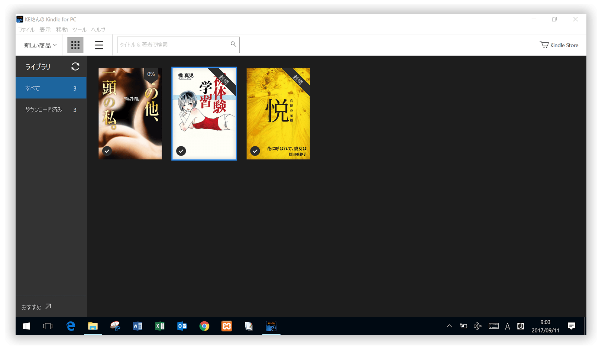
Task: Launch Google Chrome from taskbar
Action: pos(204,326)
